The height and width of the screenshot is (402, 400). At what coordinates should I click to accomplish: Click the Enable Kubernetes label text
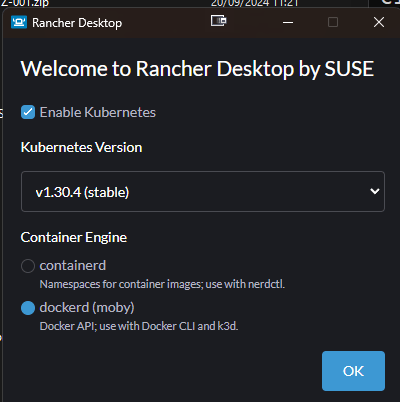98,112
